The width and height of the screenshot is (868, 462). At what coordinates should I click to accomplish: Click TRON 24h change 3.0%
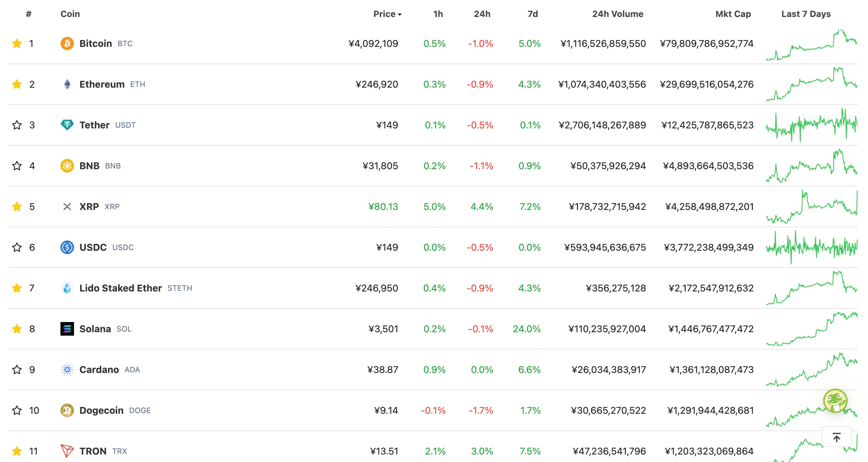click(x=482, y=451)
